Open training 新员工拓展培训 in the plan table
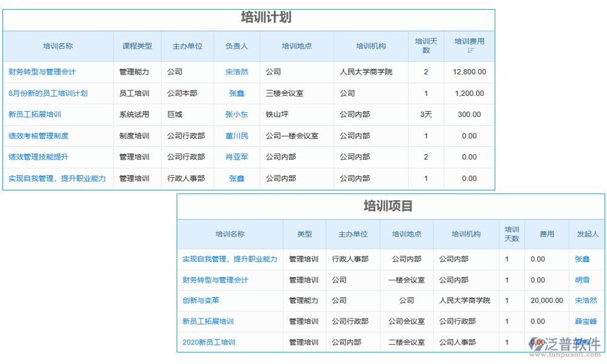This screenshot has width=607, height=364. click(35, 115)
